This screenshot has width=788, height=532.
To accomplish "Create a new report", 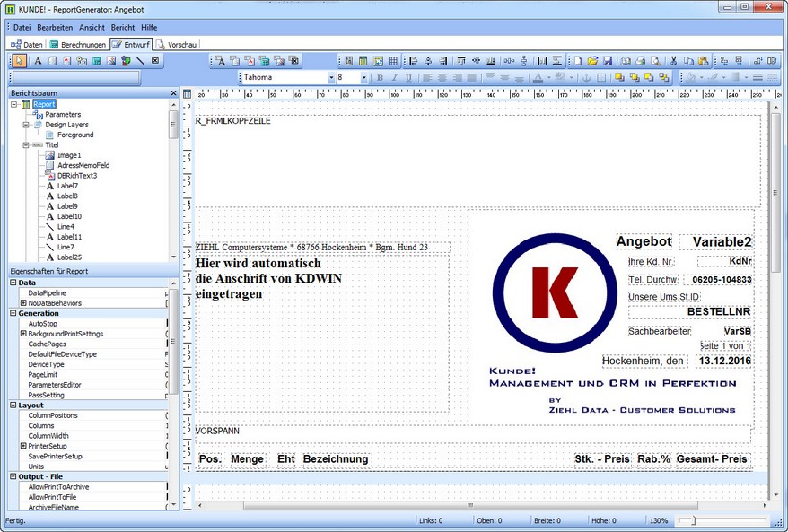I will pyautogui.click(x=578, y=61).
